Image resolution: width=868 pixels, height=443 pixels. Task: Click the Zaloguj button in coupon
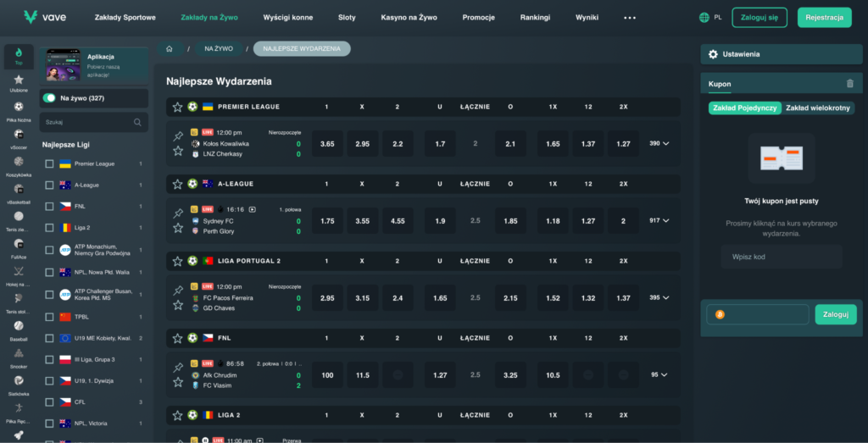835,314
